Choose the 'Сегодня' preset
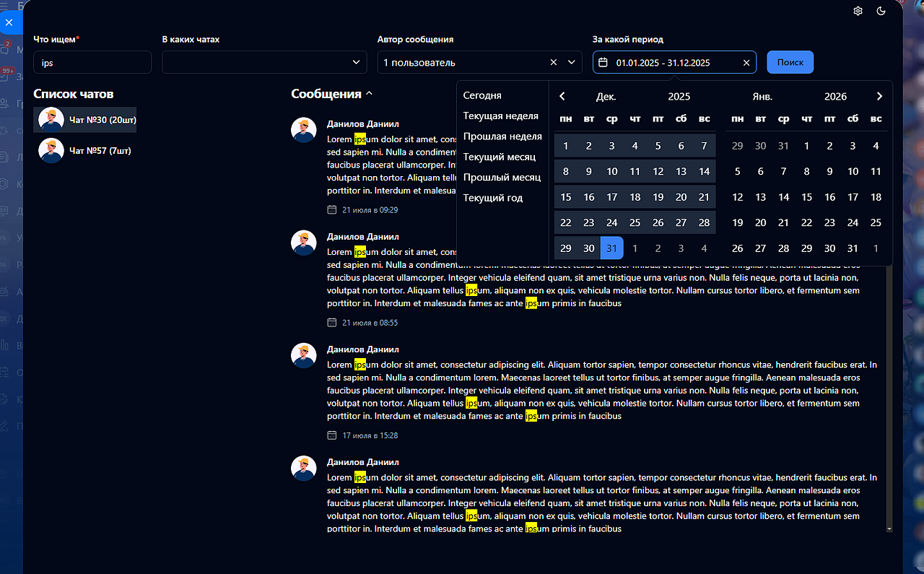Screen dimensions: 924x574 pos(482,95)
